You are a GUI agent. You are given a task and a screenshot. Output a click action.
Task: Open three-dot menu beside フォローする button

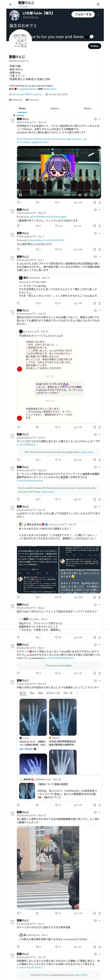[99, 15]
